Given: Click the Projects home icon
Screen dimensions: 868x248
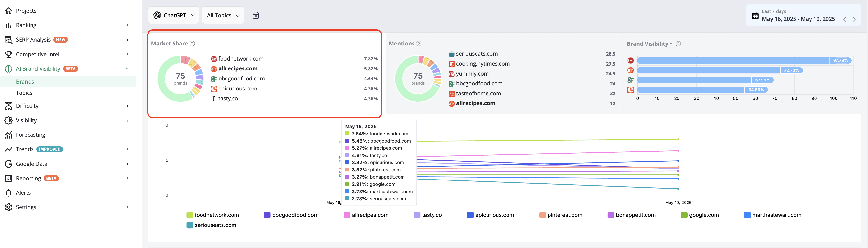Looking at the screenshot, I should point(8,11).
